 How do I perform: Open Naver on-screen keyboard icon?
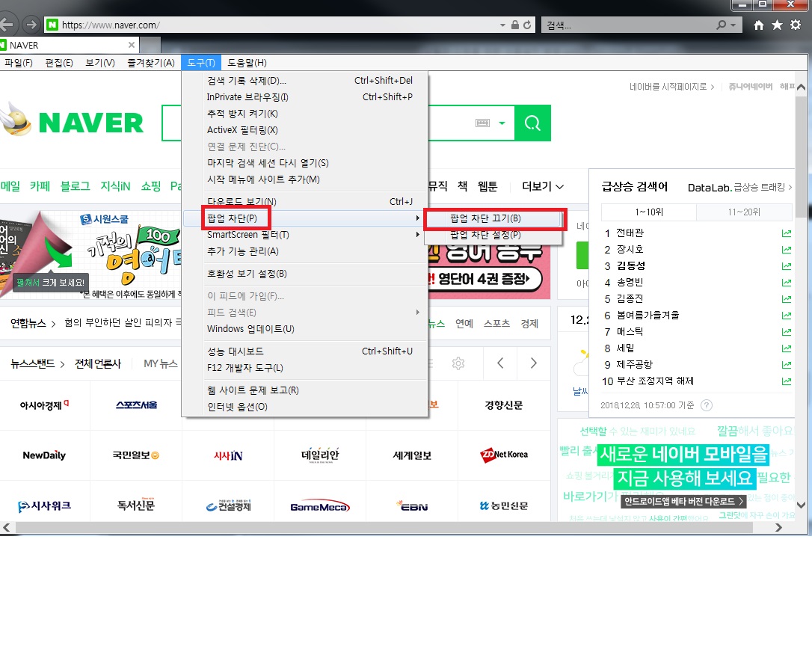(482, 123)
